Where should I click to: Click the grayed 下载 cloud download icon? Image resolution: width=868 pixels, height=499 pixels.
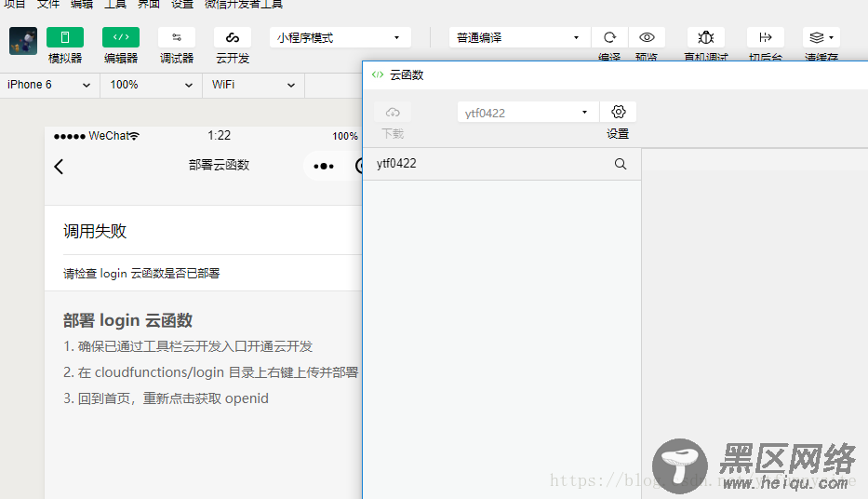(x=393, y=112)
